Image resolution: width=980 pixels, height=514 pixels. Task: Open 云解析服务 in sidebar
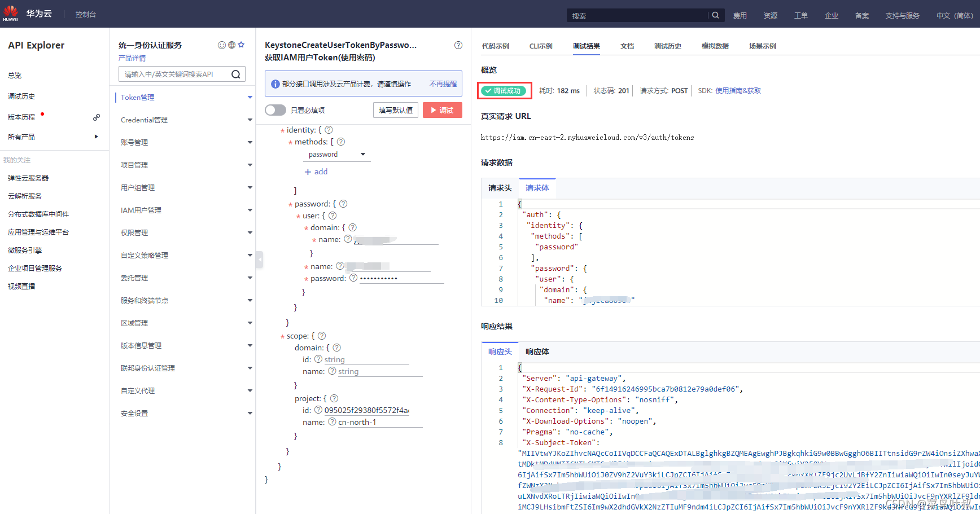coord(25,196)
